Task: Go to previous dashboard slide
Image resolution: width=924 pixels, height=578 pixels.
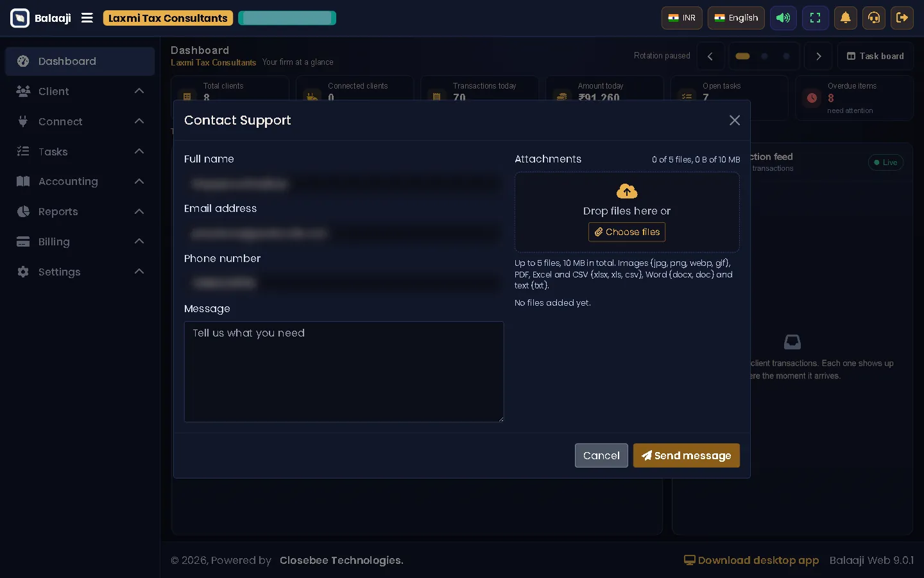Action: pos(710,57)
